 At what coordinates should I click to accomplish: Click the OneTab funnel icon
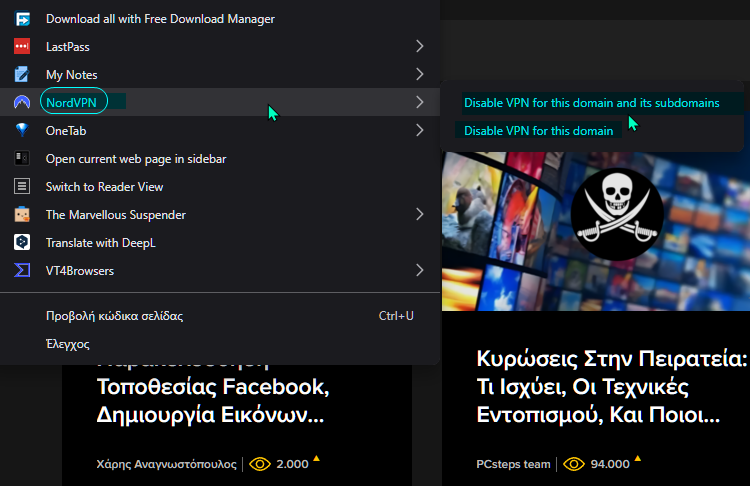click(22, 130)
